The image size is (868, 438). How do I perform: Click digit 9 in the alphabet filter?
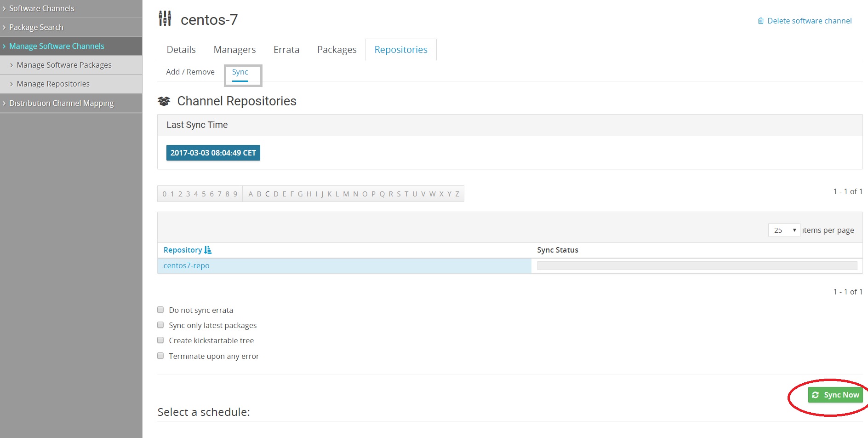click(235, 194)
